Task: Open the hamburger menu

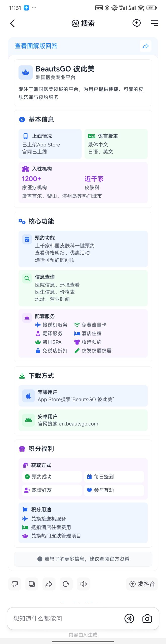Action: pyautogui.click(x=154, y=23)
